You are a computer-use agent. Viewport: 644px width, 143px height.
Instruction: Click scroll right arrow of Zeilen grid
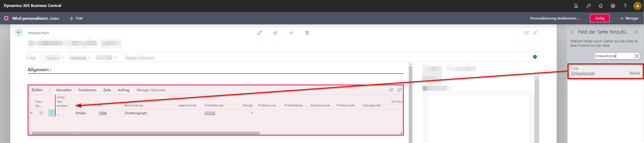pyautogui.click(x=401, y=133)
